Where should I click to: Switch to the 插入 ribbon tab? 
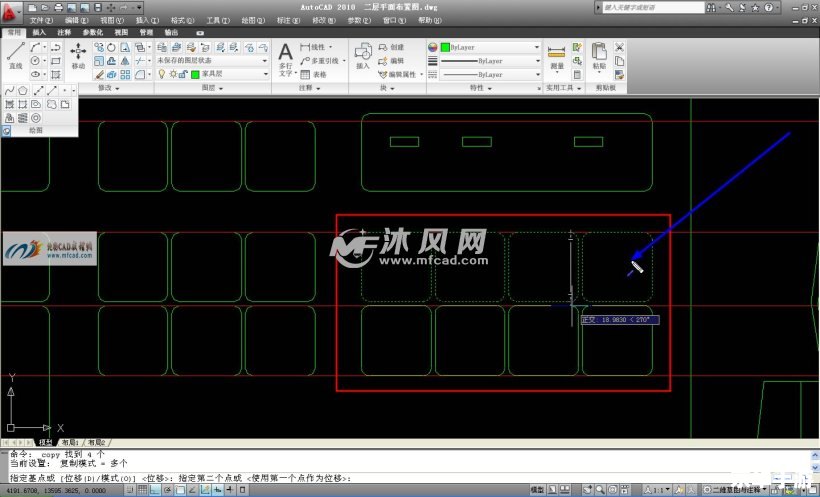(x=39, y=32)
